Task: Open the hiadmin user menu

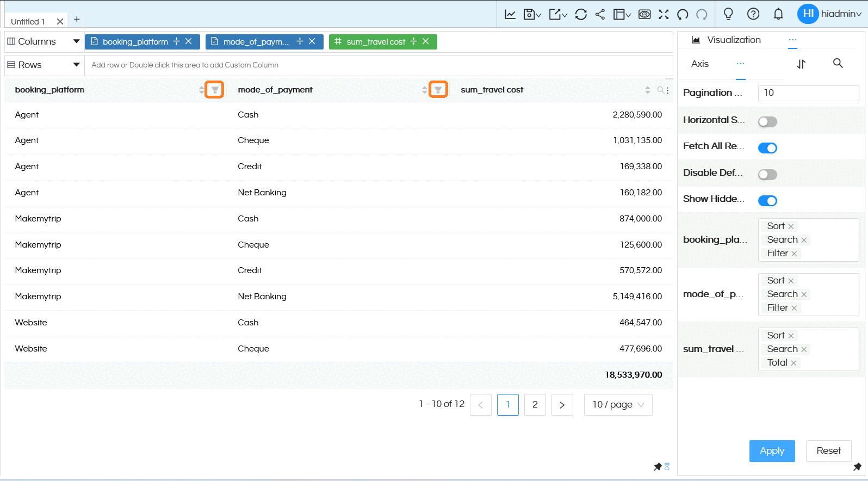Action: tap(829, 14)
